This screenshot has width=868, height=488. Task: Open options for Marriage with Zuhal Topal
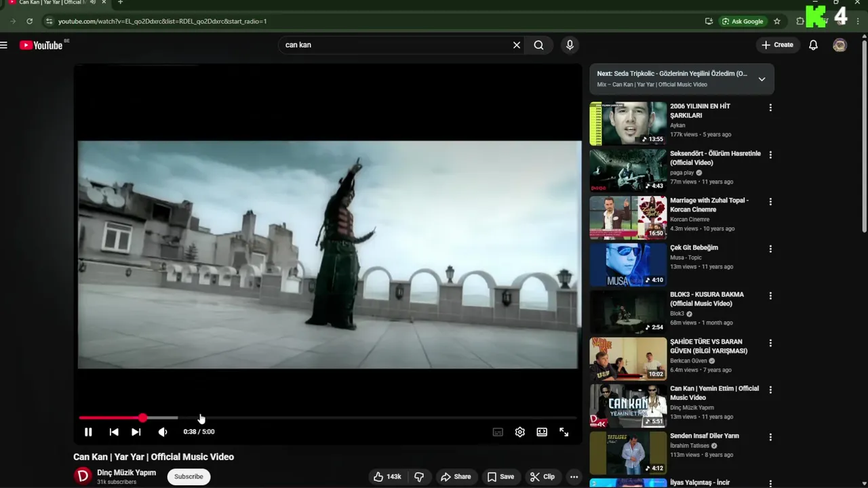(770, 202)
